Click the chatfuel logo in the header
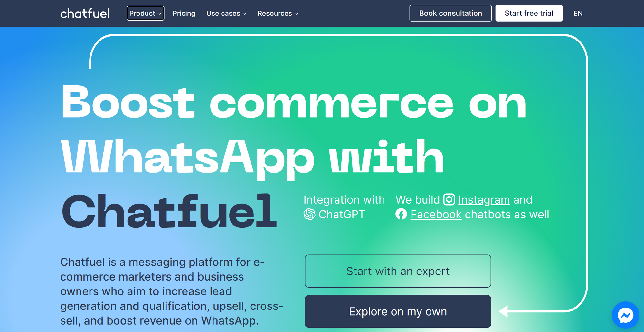 85,13
